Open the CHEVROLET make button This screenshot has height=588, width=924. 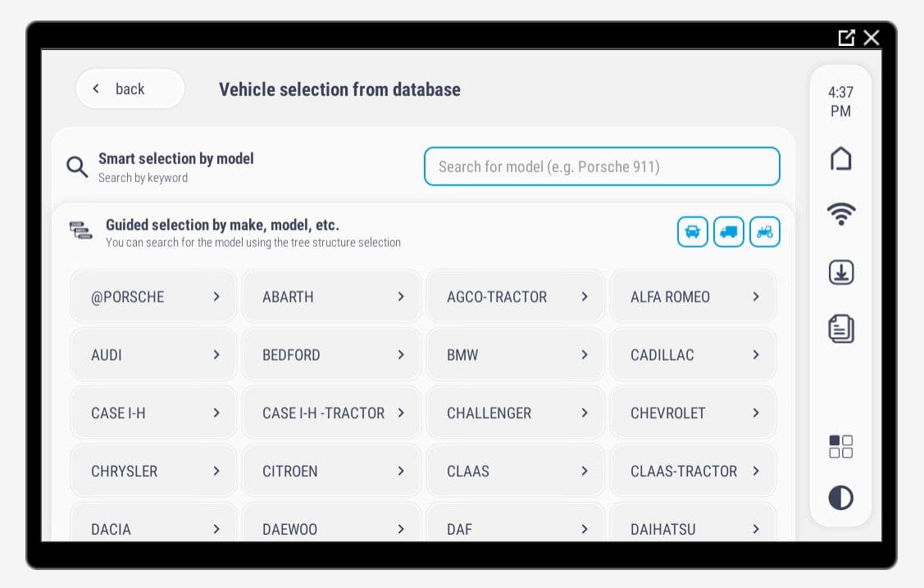click(693, 413)
